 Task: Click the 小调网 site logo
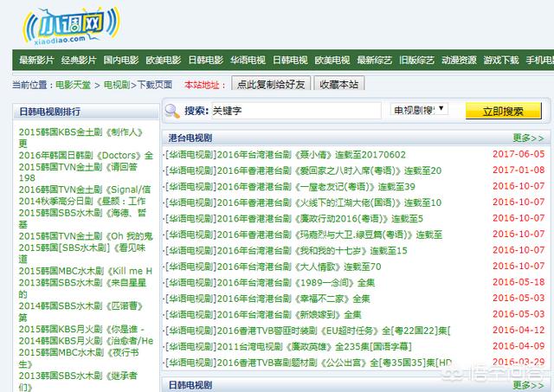pyautogui.click(x=72, y=27)
